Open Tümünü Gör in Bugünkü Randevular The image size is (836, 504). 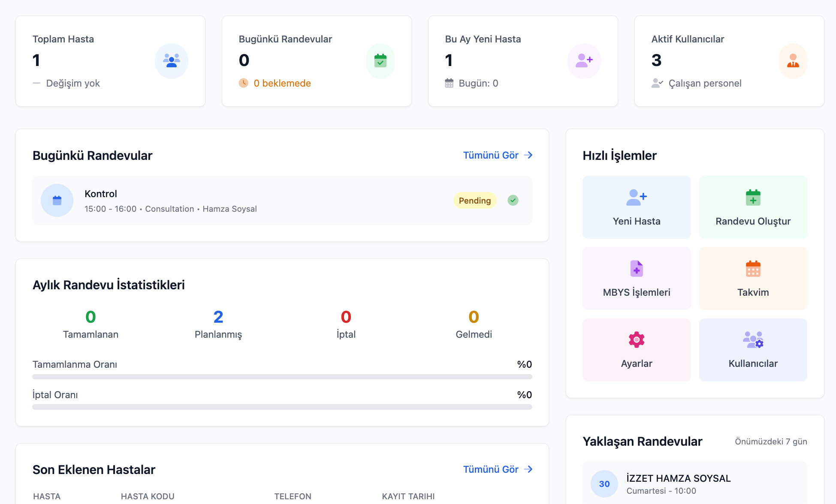point(491,155)
